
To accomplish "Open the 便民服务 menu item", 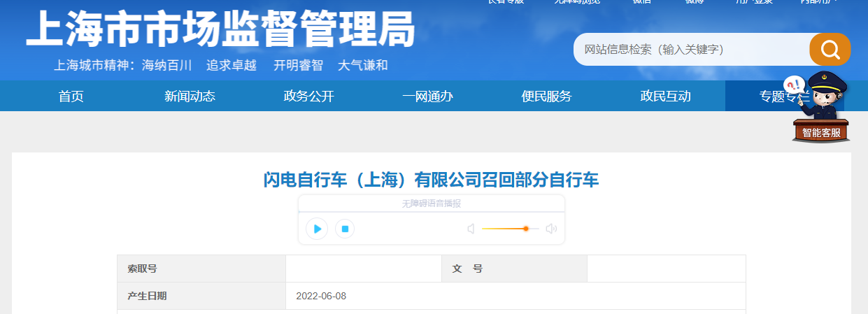I will pyautogui.click(x=547, y=97).
